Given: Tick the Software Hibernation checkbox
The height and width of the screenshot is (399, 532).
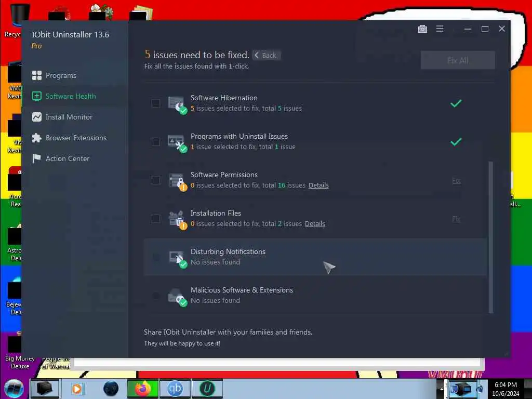Looking at the screenshot, I should (x=156, y=103).
